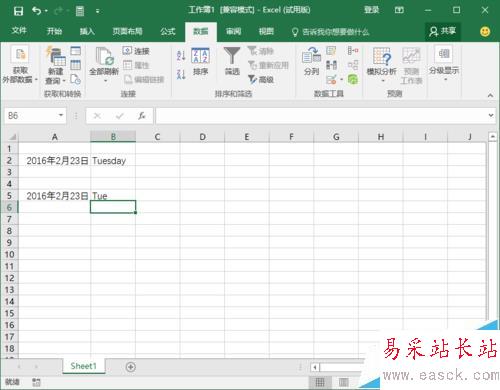Click the 登录 sign-in link

371,10
